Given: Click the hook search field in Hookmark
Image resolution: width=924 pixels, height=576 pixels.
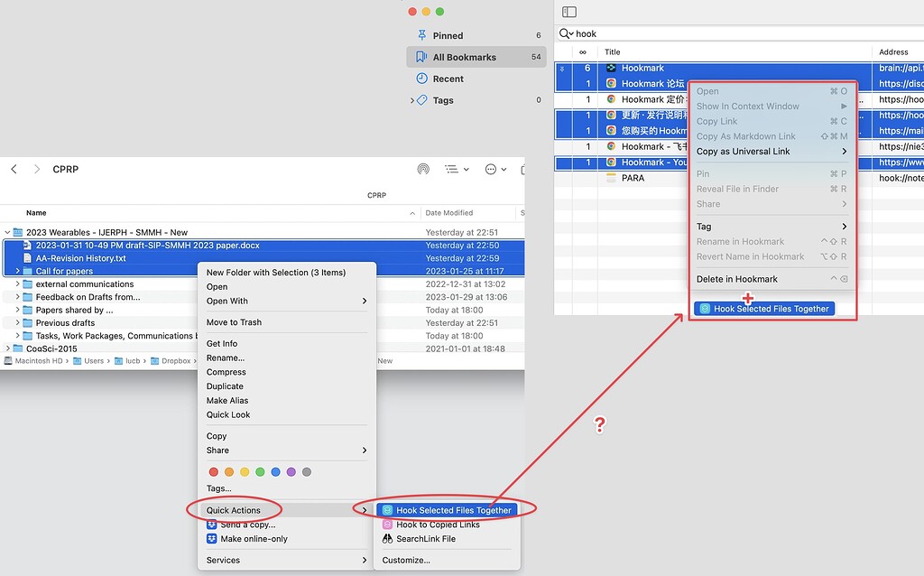Looking at the screenshot, I should click(596, 33).
